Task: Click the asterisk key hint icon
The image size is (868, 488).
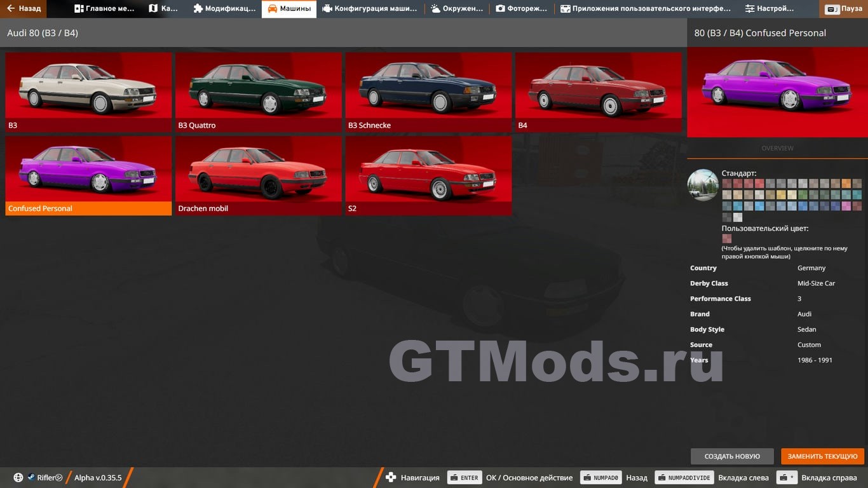Action: click(x=787, y=478)
